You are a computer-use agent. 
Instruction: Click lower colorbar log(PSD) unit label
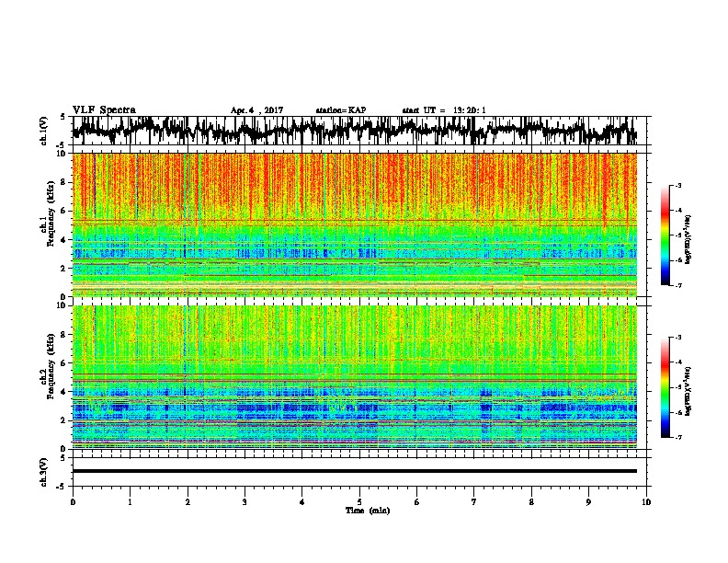[688, 391]
